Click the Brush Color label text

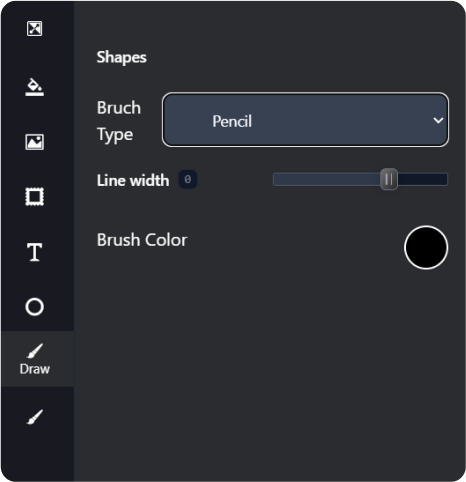tap(142, 240)
